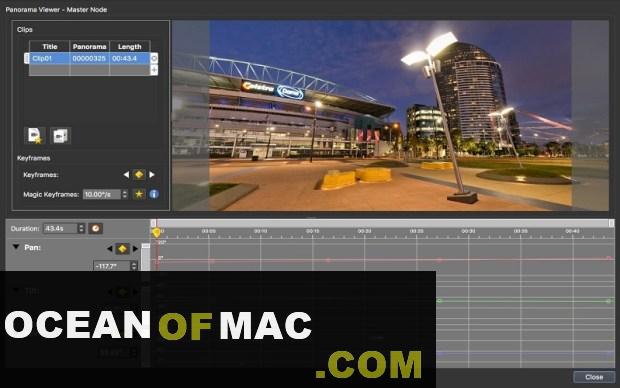The width and height of the screenshot is (620, 388).
Task: Click the Duration value stepper
Action: pyautogui.click(x=81, y=228)
